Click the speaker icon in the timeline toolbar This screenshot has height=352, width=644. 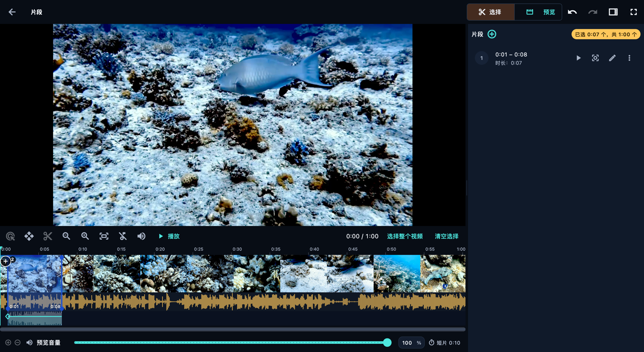point(141,236)
